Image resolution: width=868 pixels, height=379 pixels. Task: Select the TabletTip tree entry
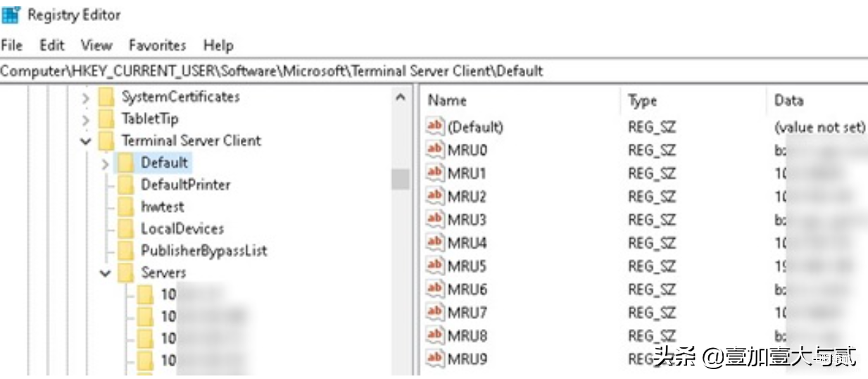point(149,118)
